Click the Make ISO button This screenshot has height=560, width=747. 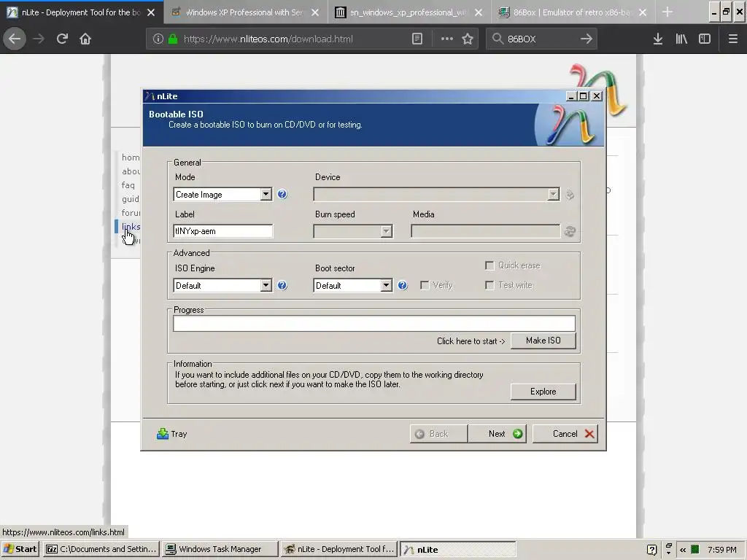543,341
